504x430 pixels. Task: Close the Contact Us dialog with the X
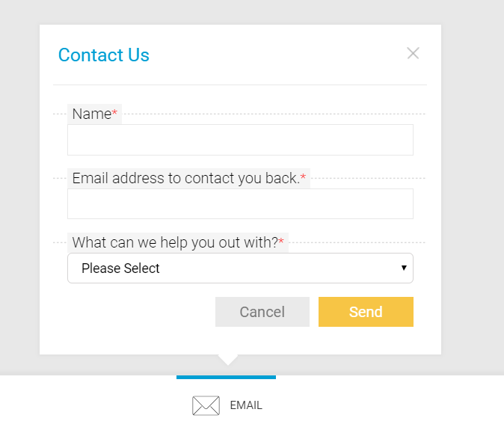click(x=413, y=53)
